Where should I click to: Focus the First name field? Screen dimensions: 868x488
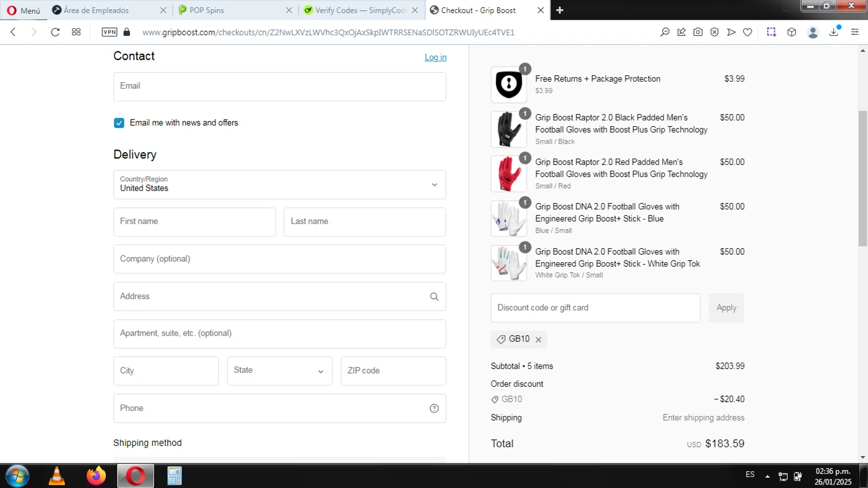[194, 222]
